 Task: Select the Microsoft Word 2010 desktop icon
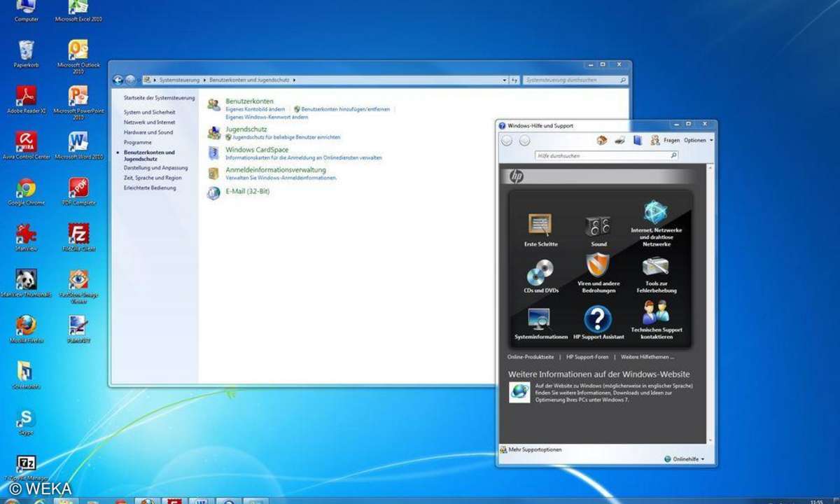(x=78, y=141)
